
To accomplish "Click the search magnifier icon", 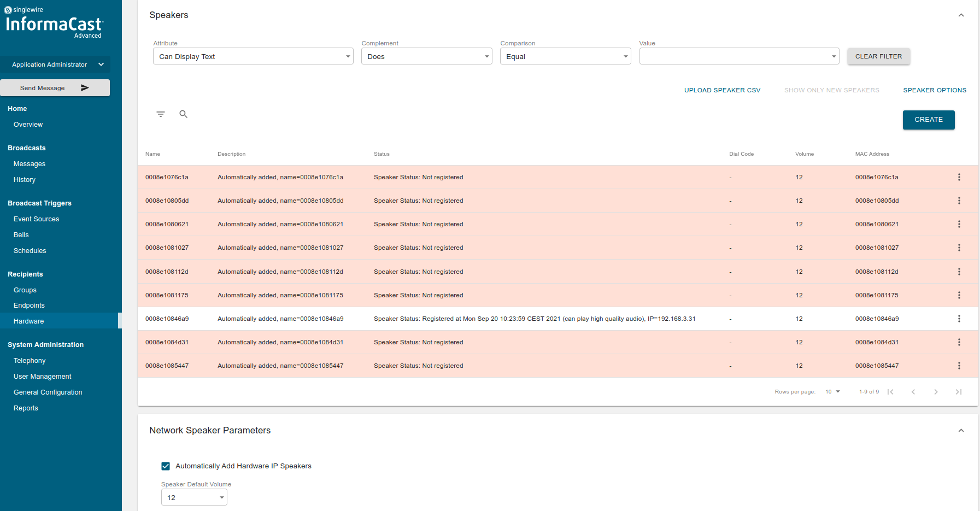I will pos(184,114).
